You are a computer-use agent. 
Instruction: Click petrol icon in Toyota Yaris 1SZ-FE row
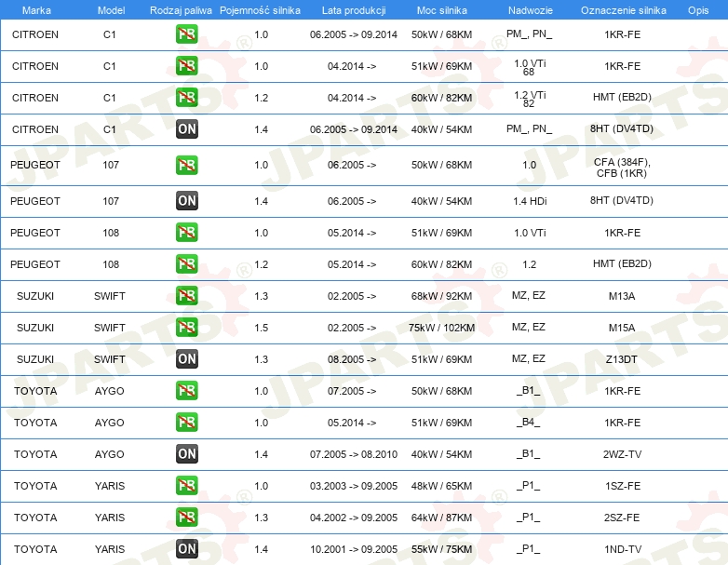[x=186, y=486]
